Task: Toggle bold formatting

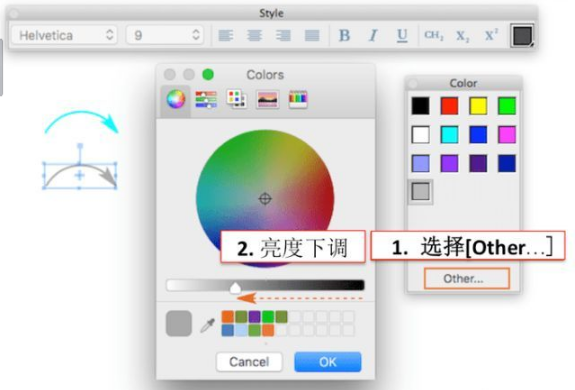Action: click(x=344, y=36)
